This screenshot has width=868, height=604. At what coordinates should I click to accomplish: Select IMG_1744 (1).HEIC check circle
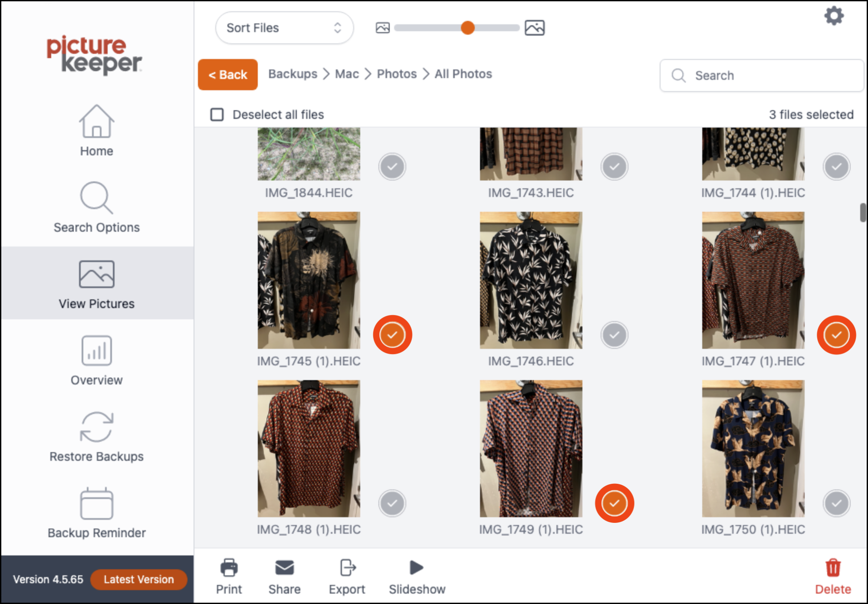coord(837,167)
